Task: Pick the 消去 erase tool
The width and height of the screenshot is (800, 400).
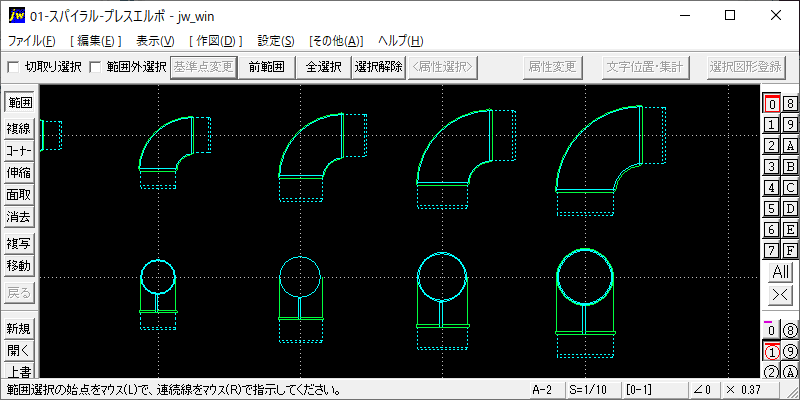Action: [19, 216]
